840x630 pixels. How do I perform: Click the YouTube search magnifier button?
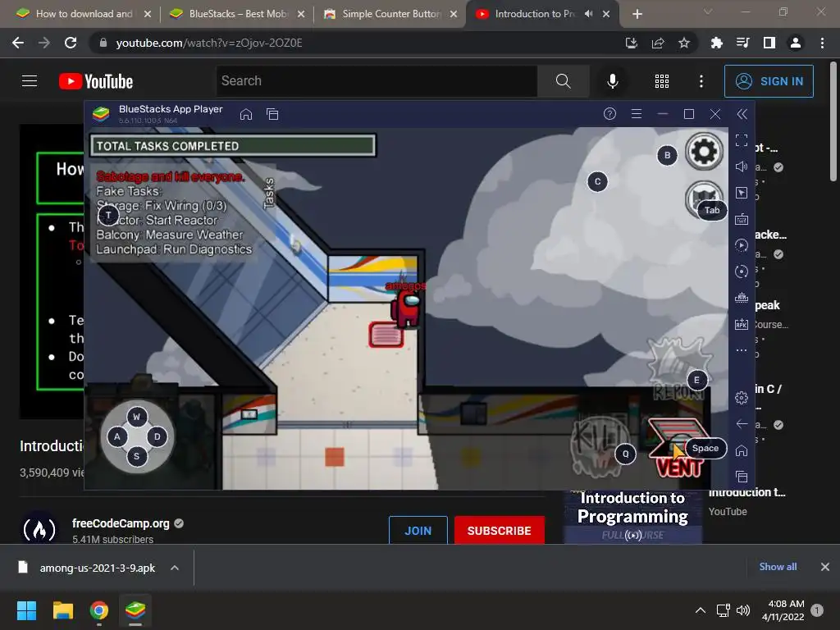563,81
